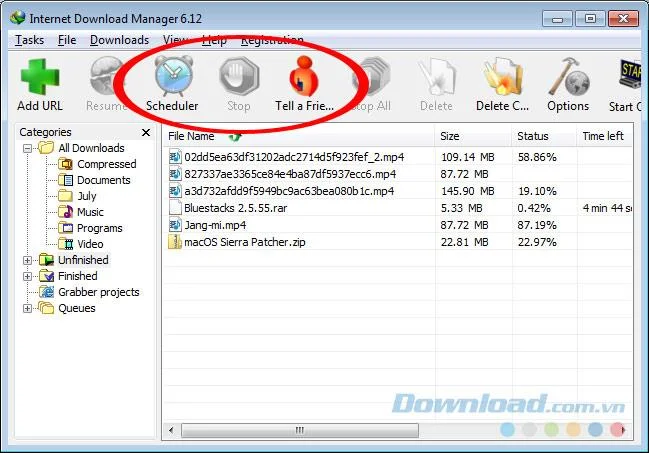Screen dimensions: 649x453
Task: Sort by File Name column header
Action: [299, 136]
